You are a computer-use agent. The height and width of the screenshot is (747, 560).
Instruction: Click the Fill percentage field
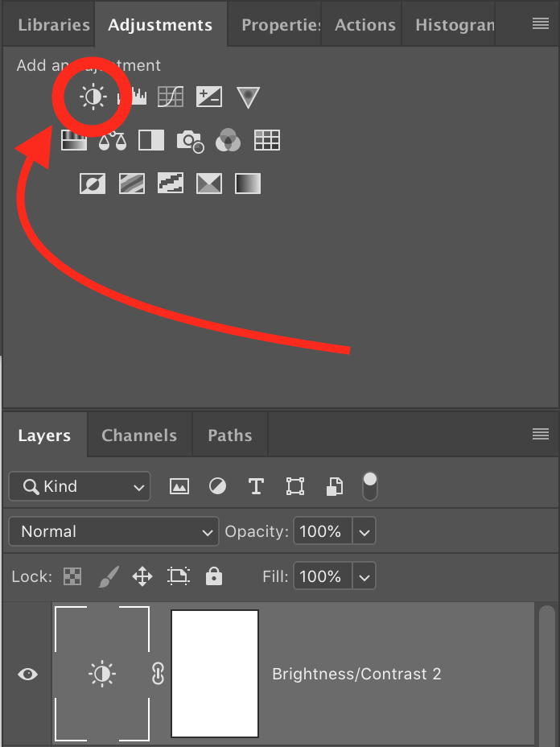(x=323, y=576)
